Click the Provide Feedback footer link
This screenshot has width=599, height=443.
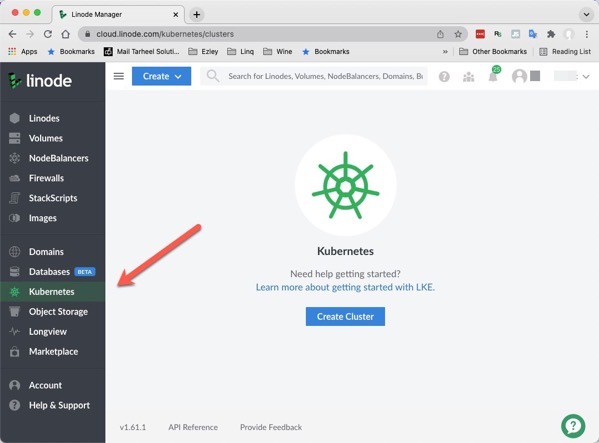271,427
